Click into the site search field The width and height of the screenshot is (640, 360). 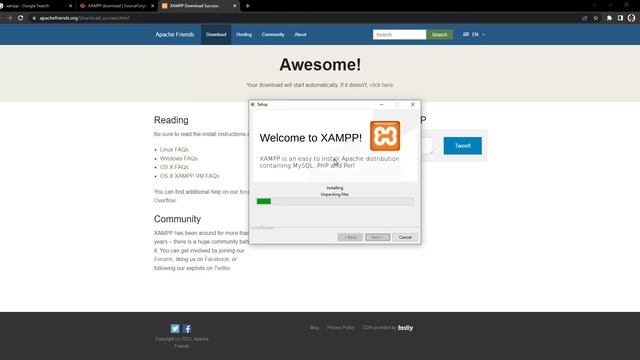[399, 35]
